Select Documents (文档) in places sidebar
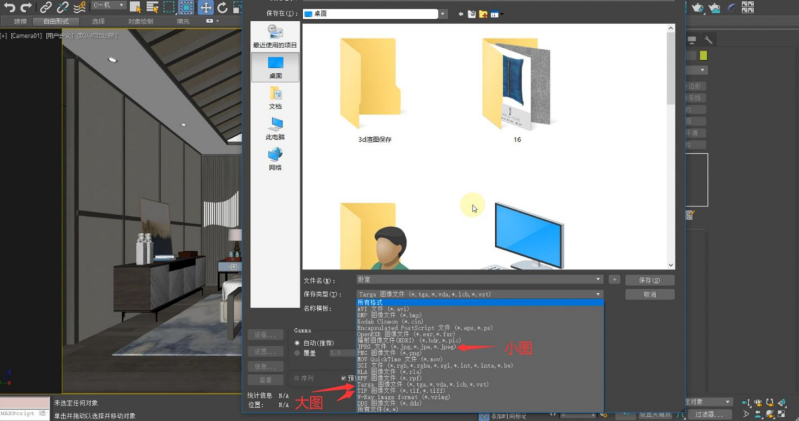 [275, 97]
